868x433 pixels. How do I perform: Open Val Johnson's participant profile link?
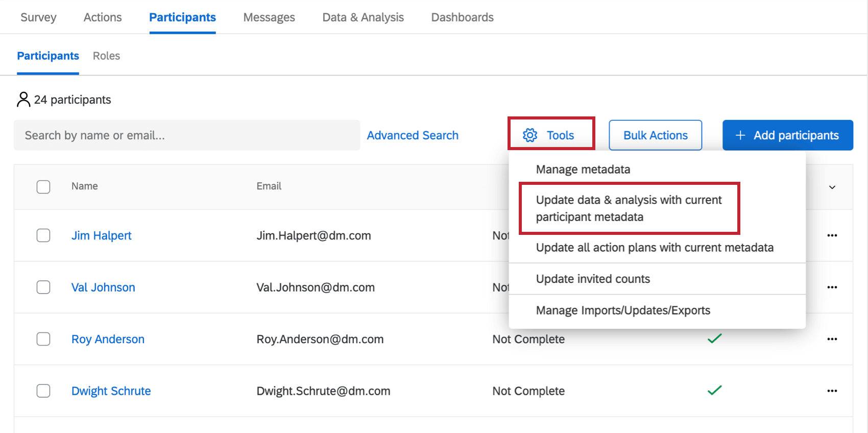point(103,287)
